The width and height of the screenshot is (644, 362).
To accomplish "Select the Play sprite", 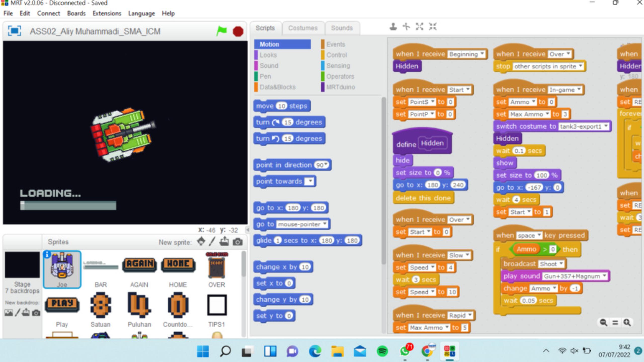I will [62, 309].
